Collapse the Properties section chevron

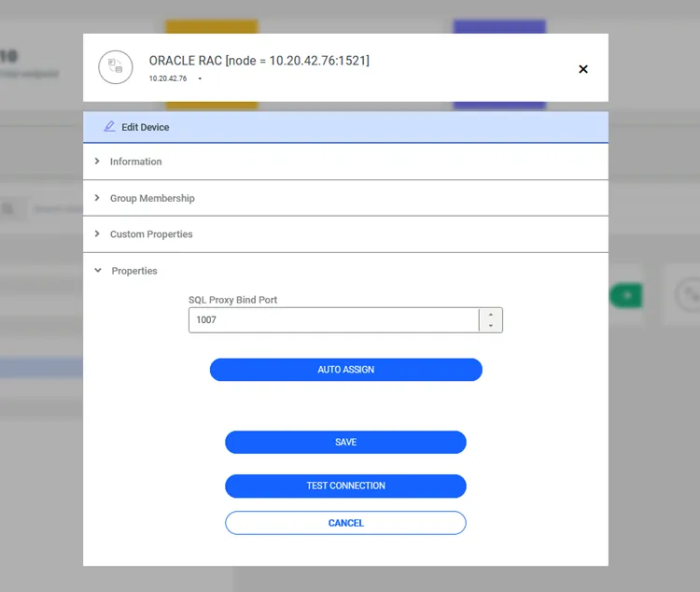click(98, 270)
